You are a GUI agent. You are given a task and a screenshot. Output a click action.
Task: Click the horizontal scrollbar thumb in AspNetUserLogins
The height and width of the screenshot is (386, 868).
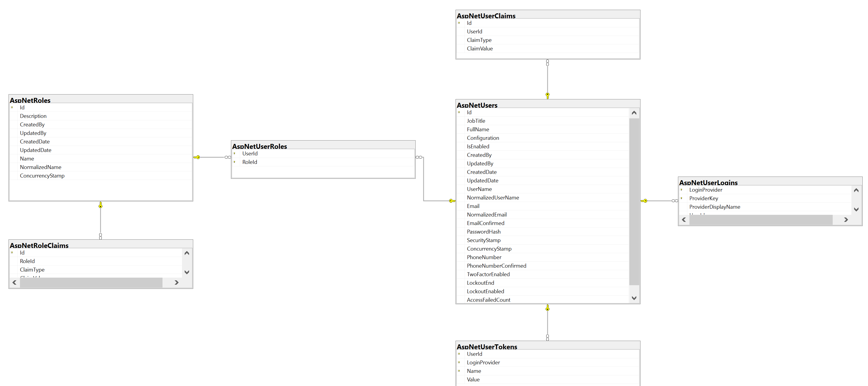coord(761,220)
